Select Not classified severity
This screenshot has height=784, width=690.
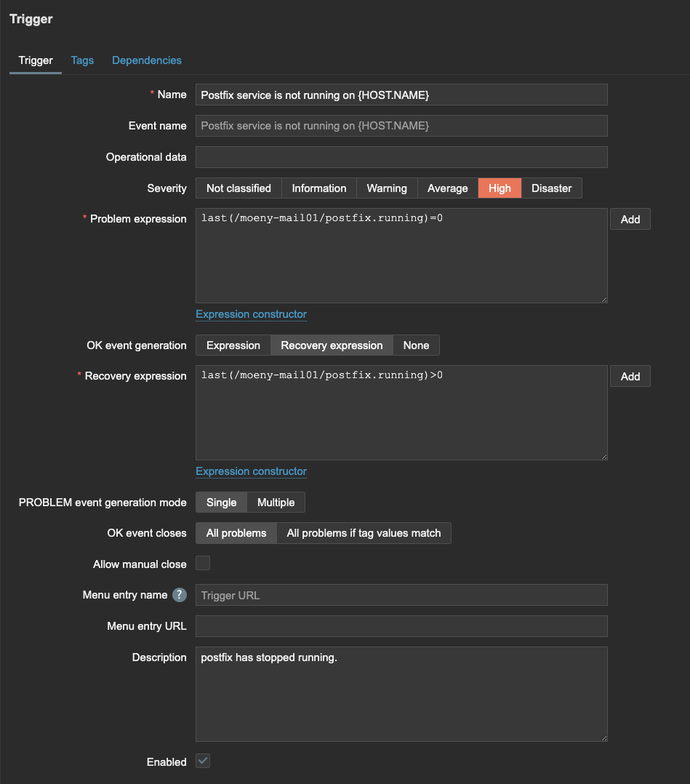coord(238,188)
